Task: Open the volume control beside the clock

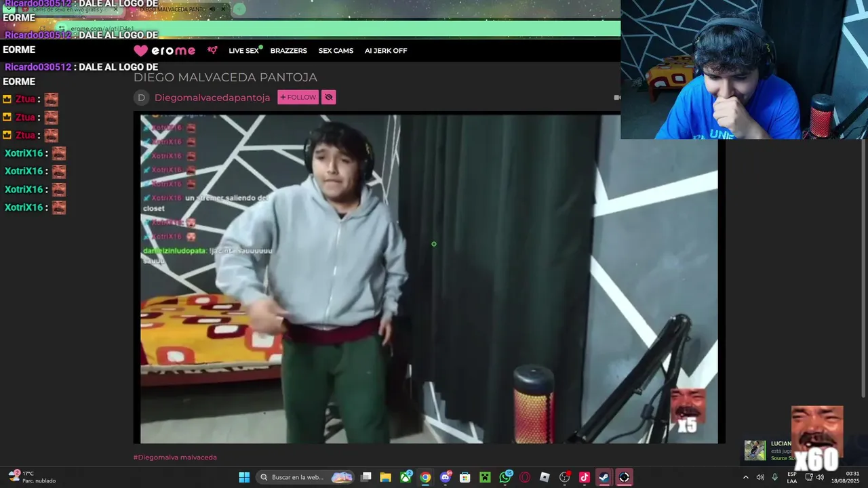Action: [820, 477]
